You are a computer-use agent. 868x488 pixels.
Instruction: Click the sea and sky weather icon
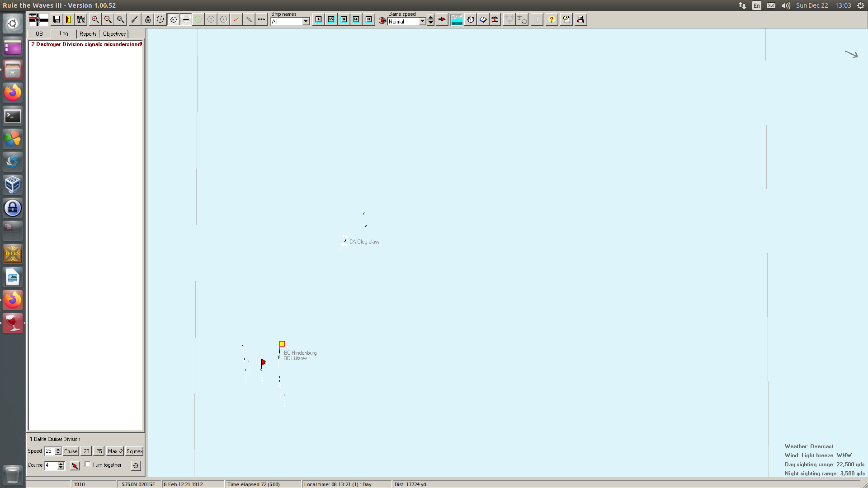pyautogui.click(x=457, y=19)
